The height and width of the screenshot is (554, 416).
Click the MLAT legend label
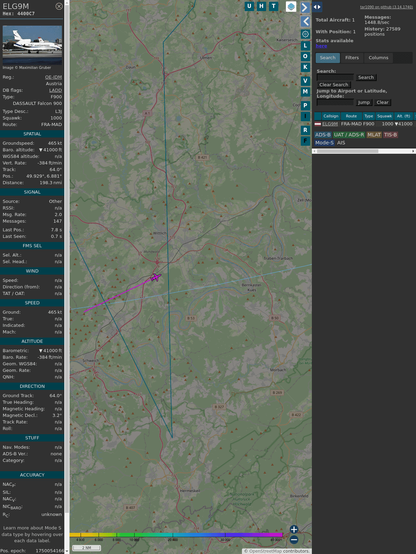pyautogui.click(x=374, y=135)
